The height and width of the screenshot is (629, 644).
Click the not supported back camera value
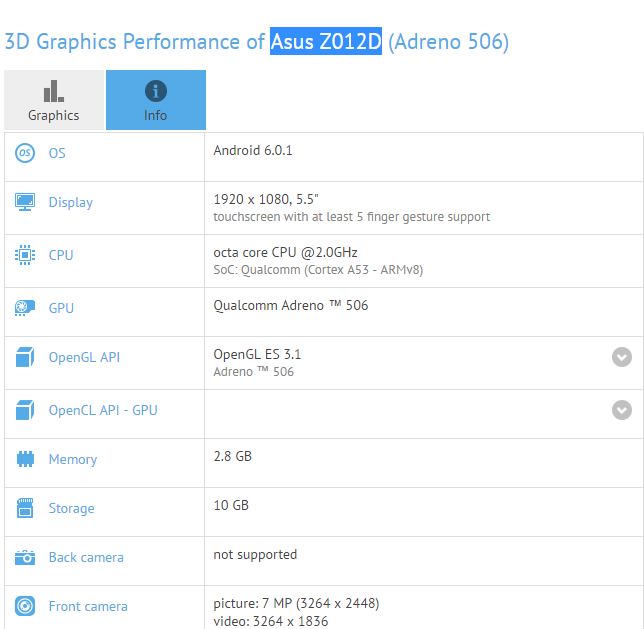(255, 554)
